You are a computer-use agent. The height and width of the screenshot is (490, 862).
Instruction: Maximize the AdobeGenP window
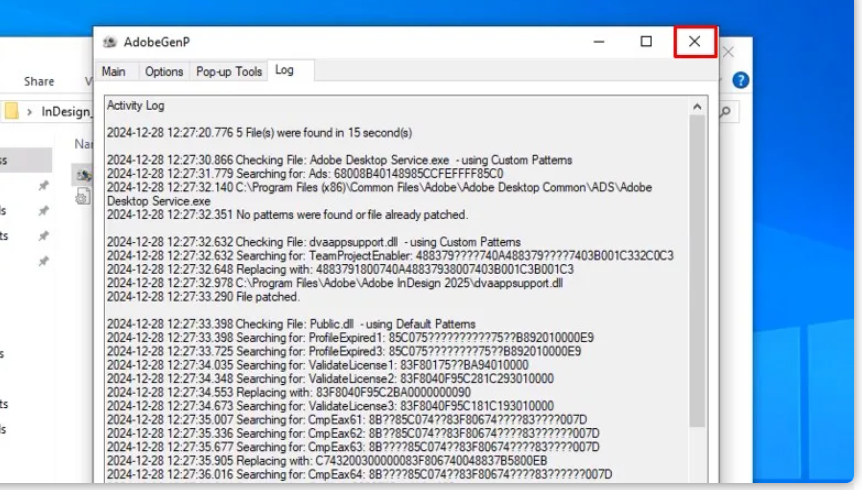pyautogui.click(x=646, y=42)
